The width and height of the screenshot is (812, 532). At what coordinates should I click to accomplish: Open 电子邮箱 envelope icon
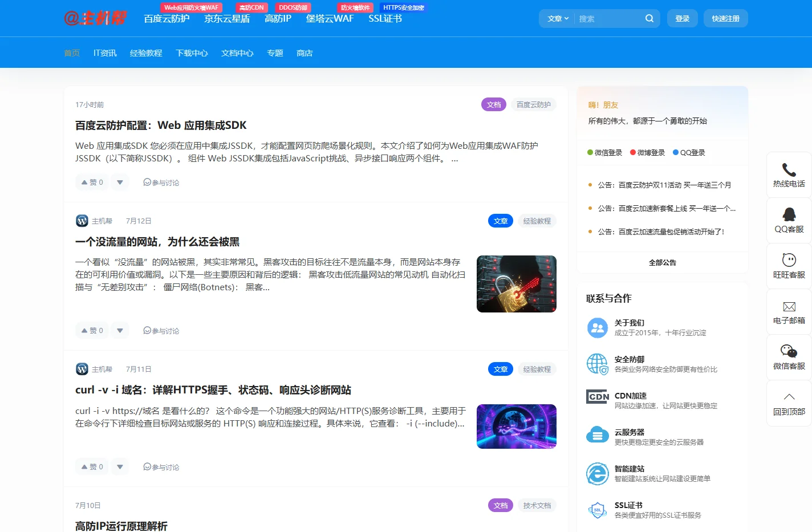(789, 307)
